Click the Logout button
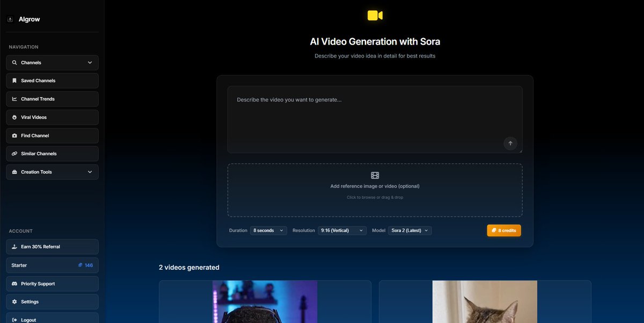Screen dimensions: 644x323 52,318
